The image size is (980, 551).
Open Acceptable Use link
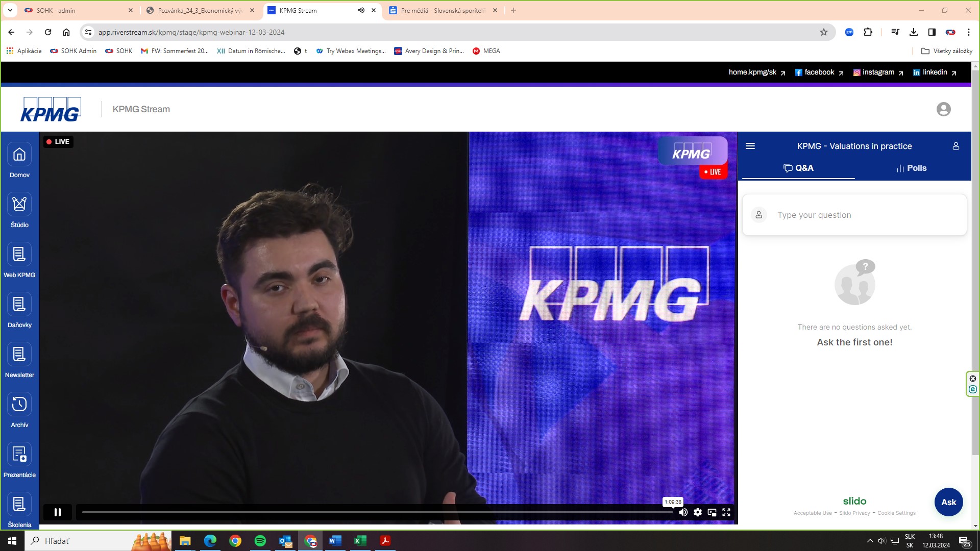click(x=813, y=513)
